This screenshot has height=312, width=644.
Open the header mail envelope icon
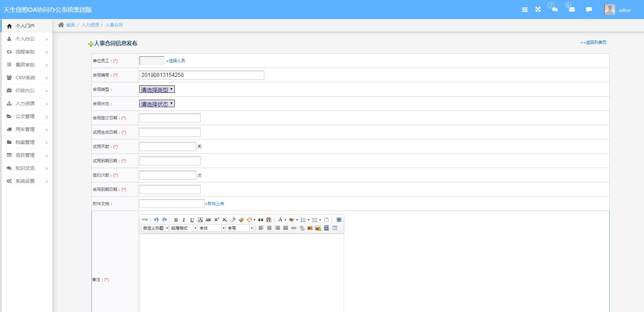pos(572,10)
